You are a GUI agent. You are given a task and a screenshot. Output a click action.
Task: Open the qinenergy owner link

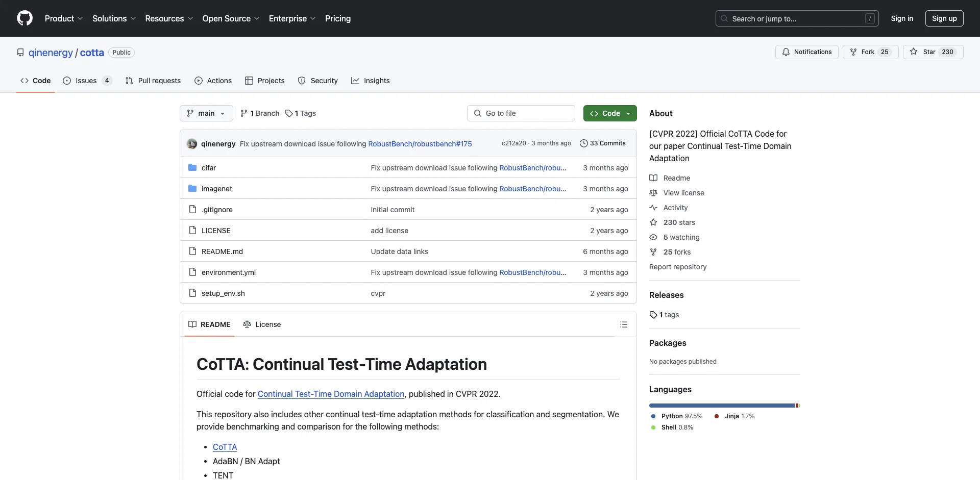pos(51,53)
